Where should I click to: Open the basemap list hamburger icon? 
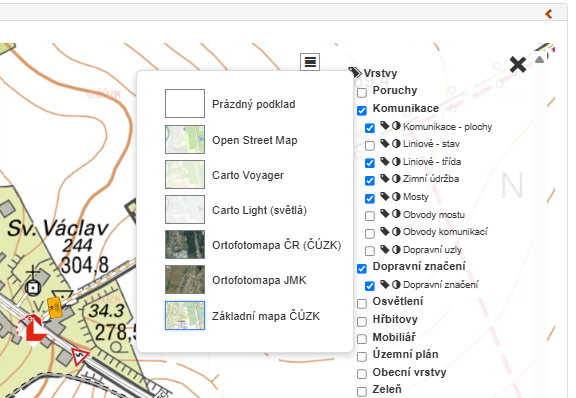tap(310, 62)
